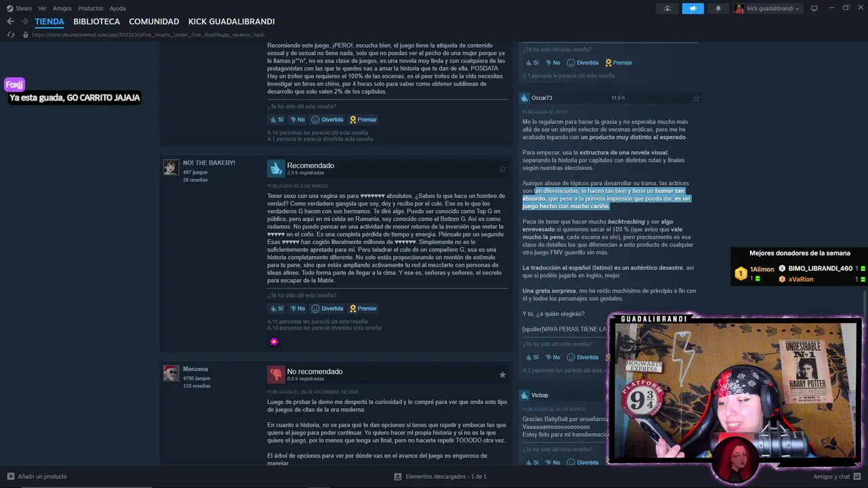Vote No on NO! THE BAKERY! review

click(x=297, y=308)
